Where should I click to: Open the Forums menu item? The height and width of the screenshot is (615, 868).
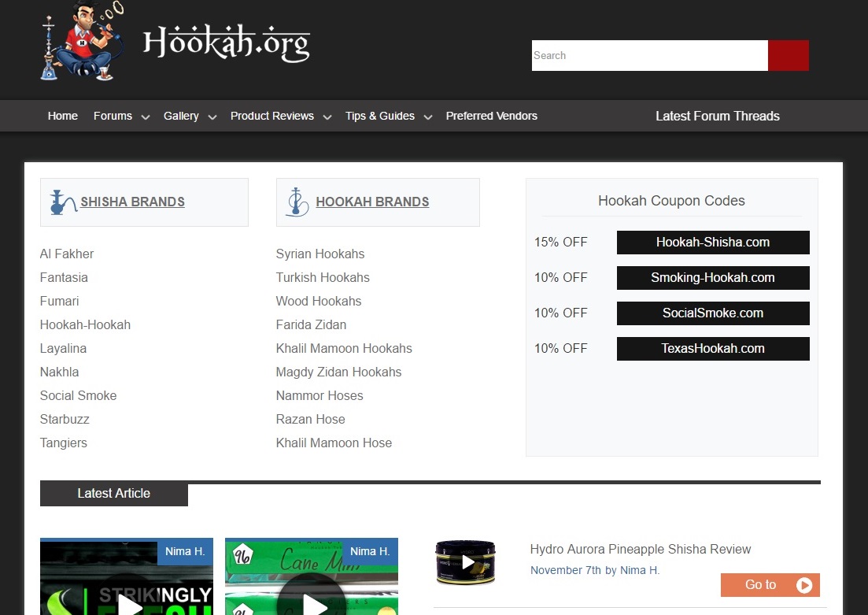coord(113,116)
